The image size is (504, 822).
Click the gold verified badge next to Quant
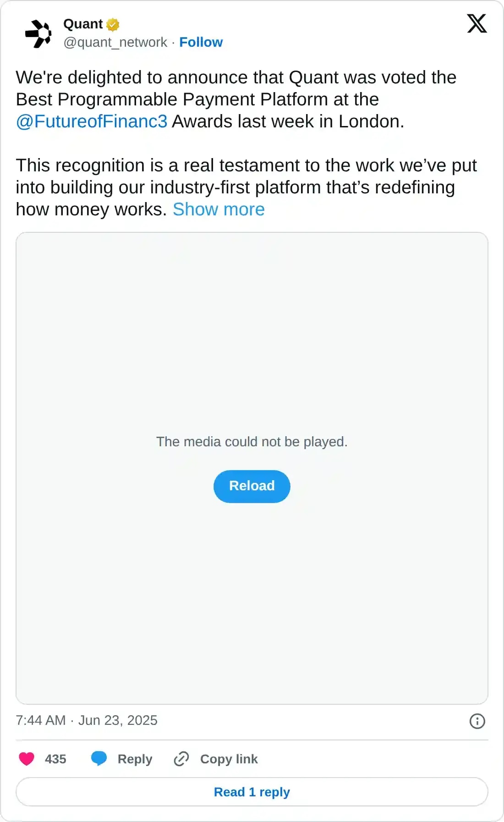pyautogui.click(x=112, y=24)
